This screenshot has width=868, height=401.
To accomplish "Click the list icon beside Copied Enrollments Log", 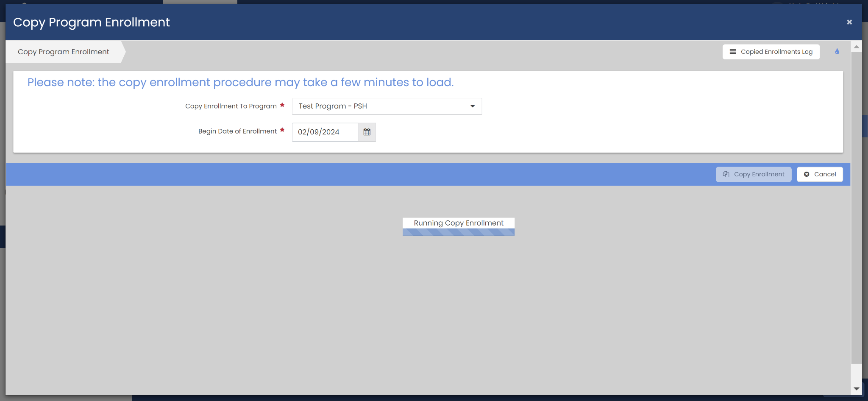I will [x=732, y=52].
